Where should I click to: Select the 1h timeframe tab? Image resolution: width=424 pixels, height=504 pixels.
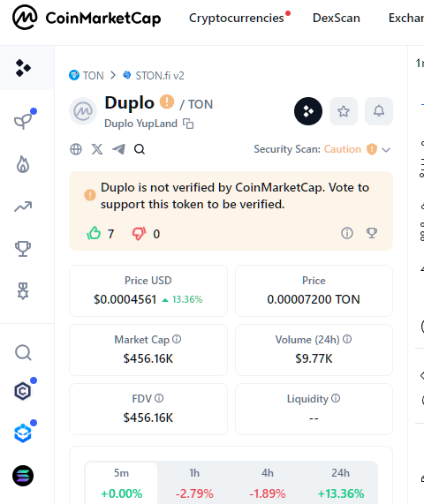[x=194, y=483]
